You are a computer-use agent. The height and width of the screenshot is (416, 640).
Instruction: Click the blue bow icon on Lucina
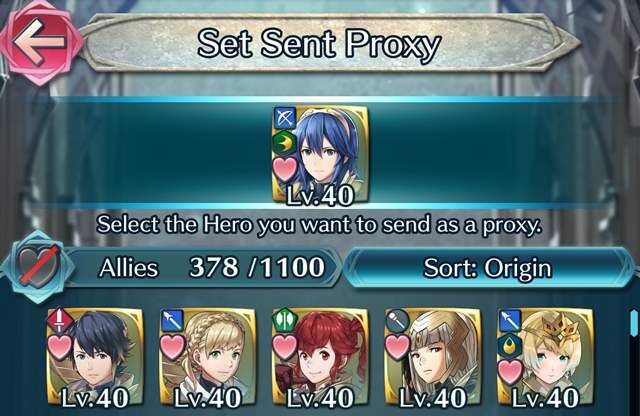point(285,119)
